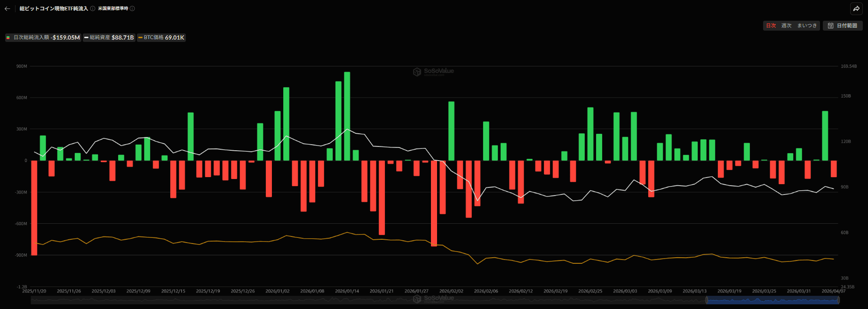Screen dimensions: 868x309
Task: Click the blue selected range in timeline slider
Action: click(772, 300)
